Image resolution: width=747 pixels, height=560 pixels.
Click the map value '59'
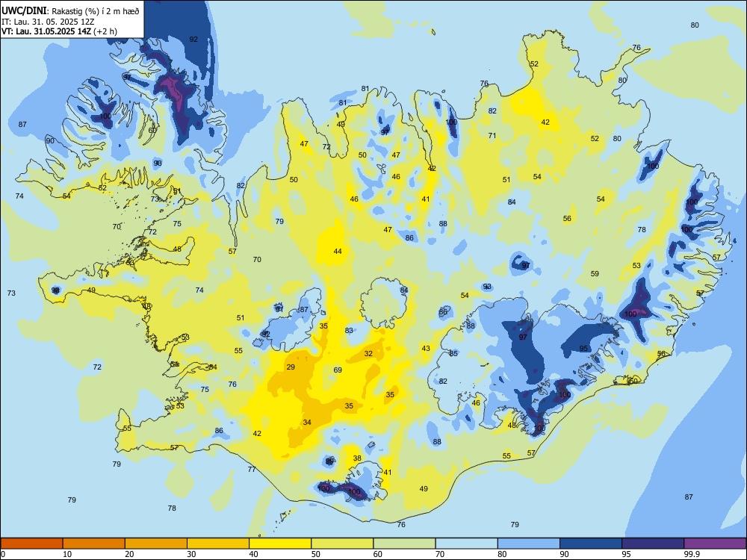tap(595, 274)
